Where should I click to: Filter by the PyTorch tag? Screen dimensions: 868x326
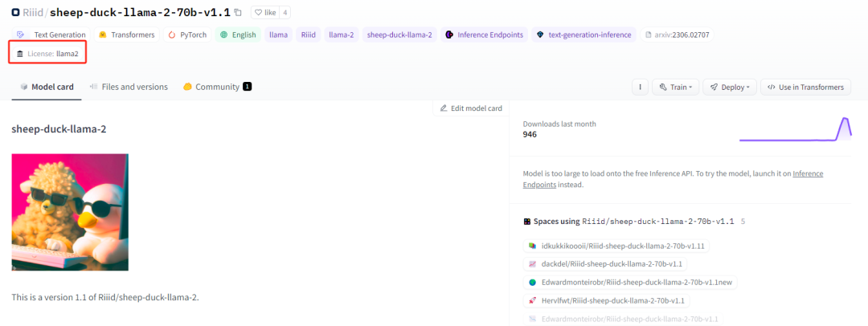(186, 35)
